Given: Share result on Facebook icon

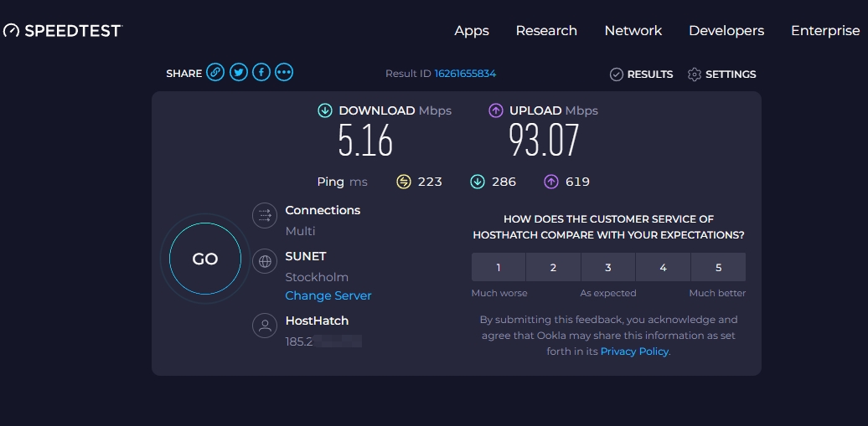Looking at the screenshot, I should pos(261,73).
